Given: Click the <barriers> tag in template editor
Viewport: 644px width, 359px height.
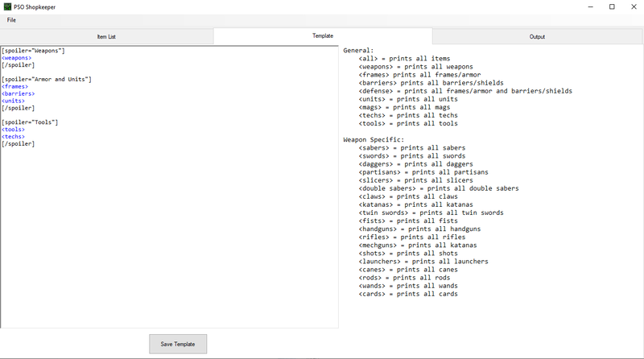Looking at the screenshot, I should (x=18, y=93).
